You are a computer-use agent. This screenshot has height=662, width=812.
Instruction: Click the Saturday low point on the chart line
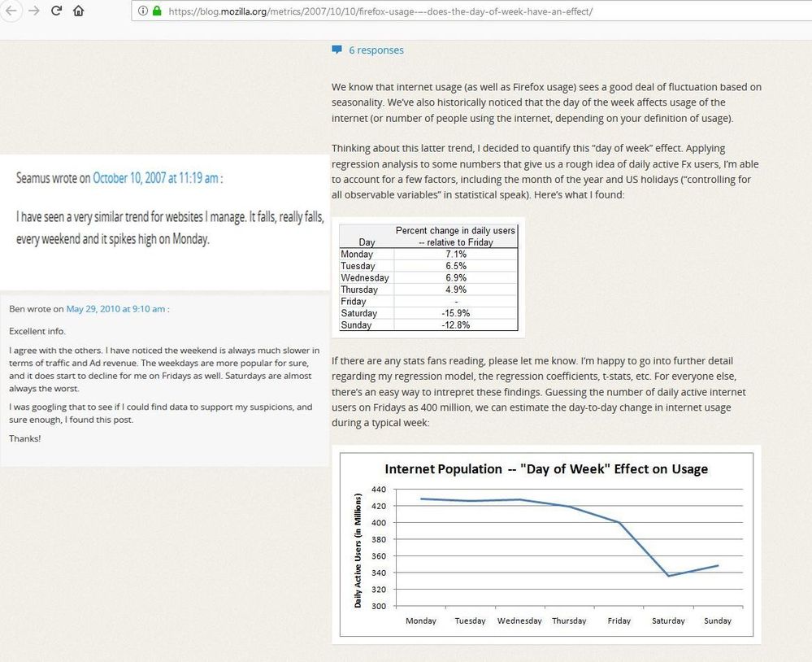click(x=669, y=575)
